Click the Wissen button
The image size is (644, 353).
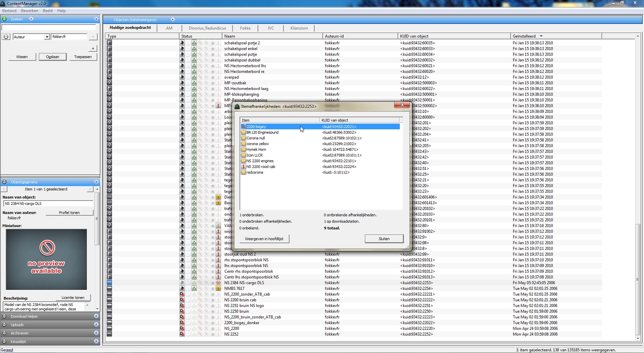point(22,57)
